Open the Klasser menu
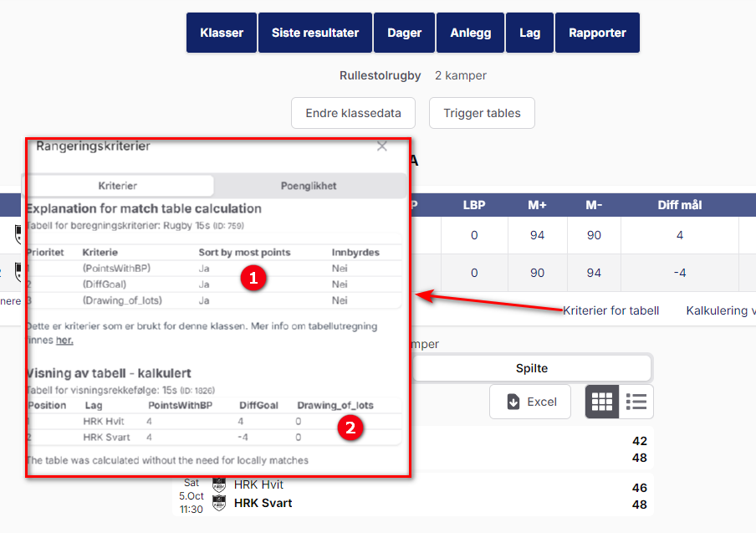Screen dimensions: 756x533 coord(222,33)
